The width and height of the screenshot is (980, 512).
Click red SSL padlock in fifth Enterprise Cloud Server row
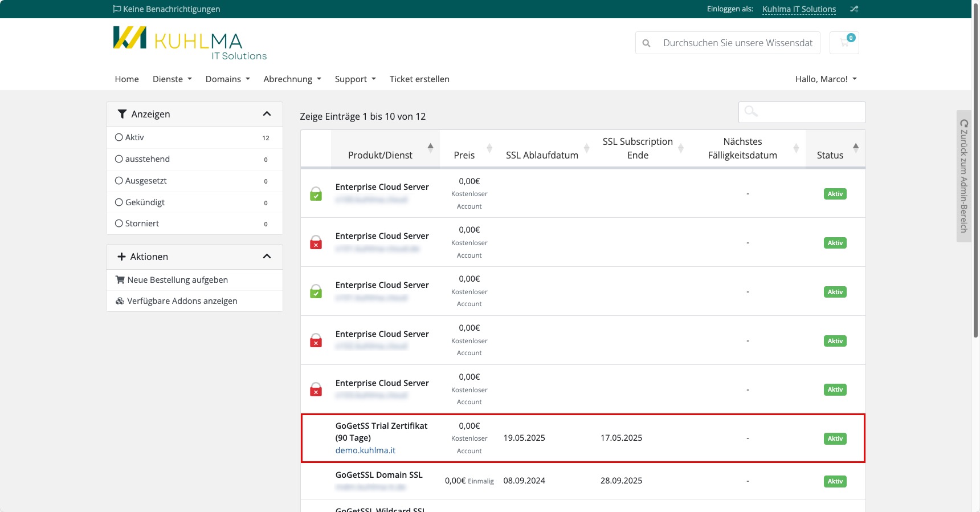[x=316, y=390]
